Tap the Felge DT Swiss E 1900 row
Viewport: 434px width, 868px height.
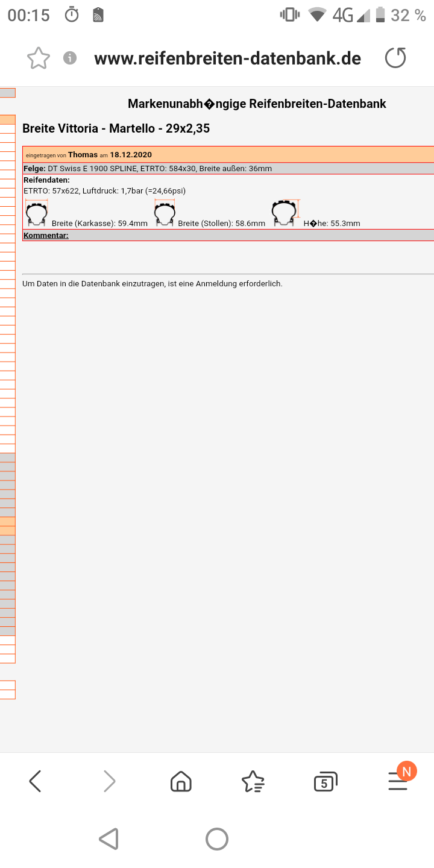point(148,168)
